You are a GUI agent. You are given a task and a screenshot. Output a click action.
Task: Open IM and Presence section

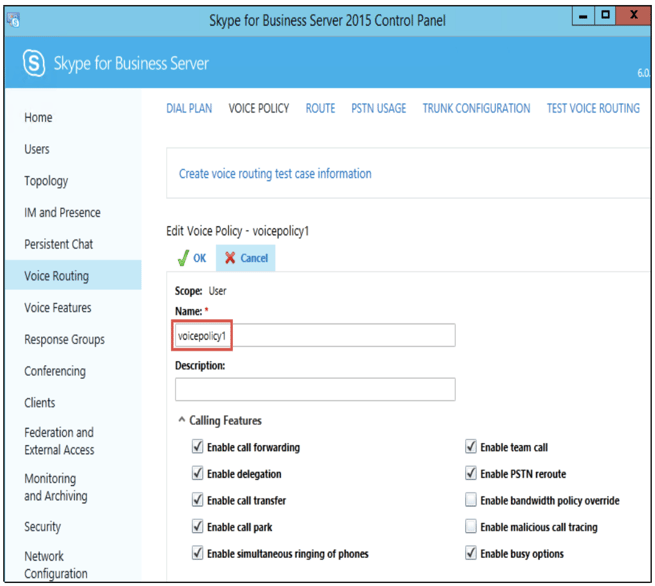point(62,213)
